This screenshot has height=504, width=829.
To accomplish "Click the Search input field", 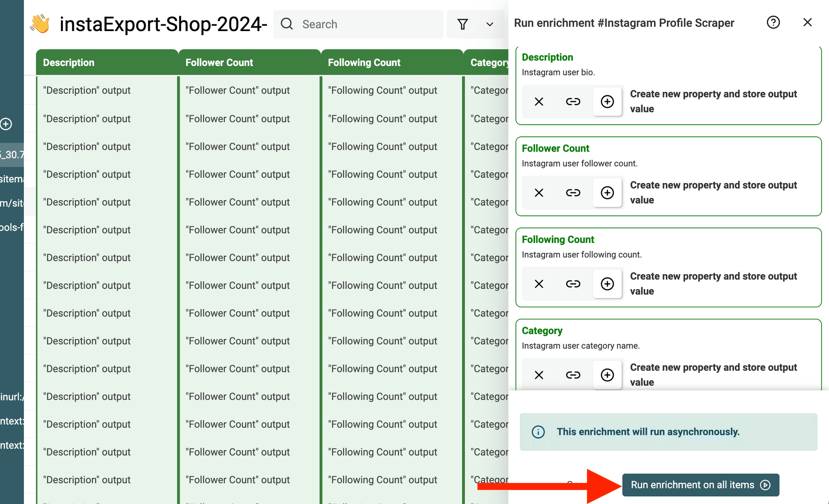I will [367, 24].
